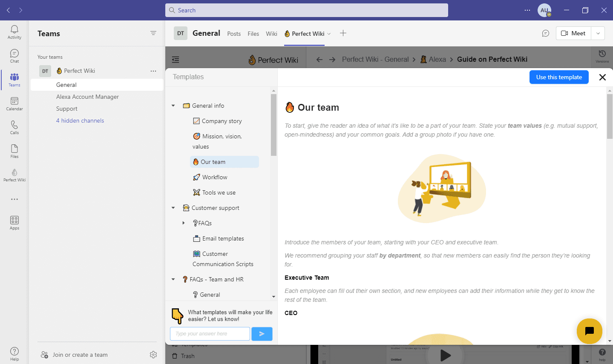Screen dimensions: 613x364
Task: Send template suggestion with arrow button
Action: [x=262, y=334]
